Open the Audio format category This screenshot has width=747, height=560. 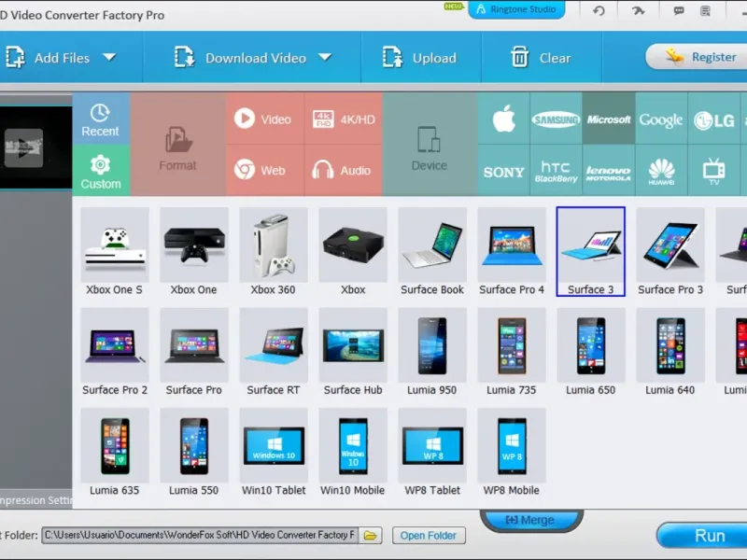click(x=344, y=171)
